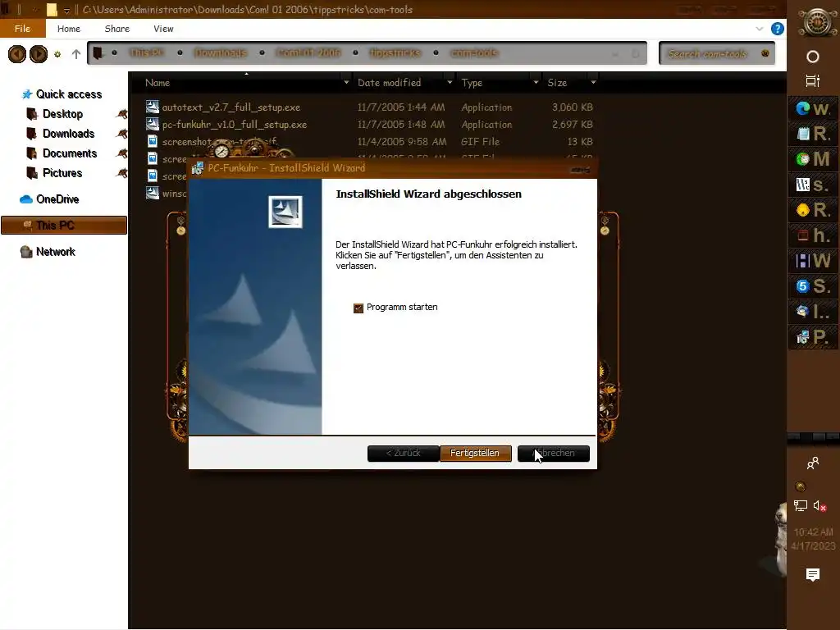
Task: Click the Abbrechen button
Action: [x=554, y=453]
